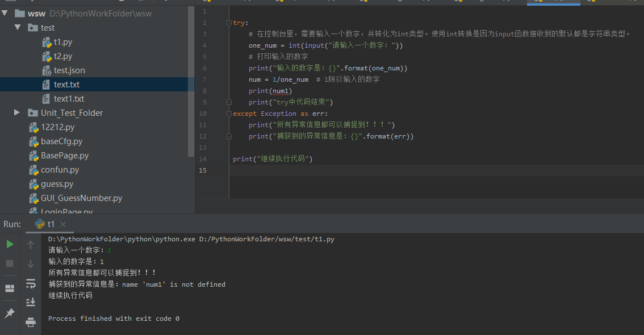Stop the running process

(9, 263)
